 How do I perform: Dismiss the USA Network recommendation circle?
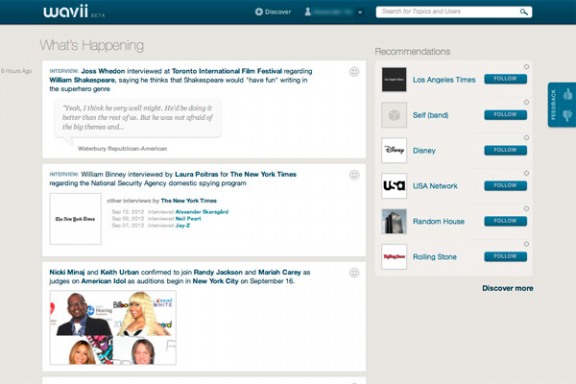[526, 173]
